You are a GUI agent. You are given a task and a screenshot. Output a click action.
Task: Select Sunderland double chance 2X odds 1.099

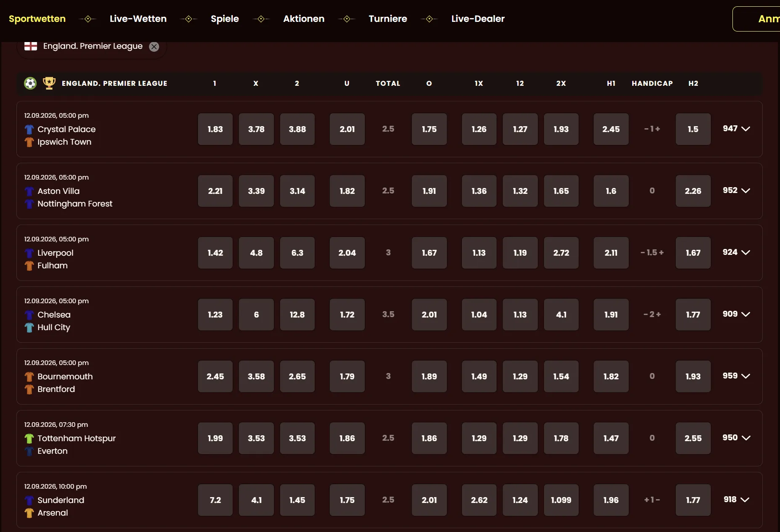561,500
